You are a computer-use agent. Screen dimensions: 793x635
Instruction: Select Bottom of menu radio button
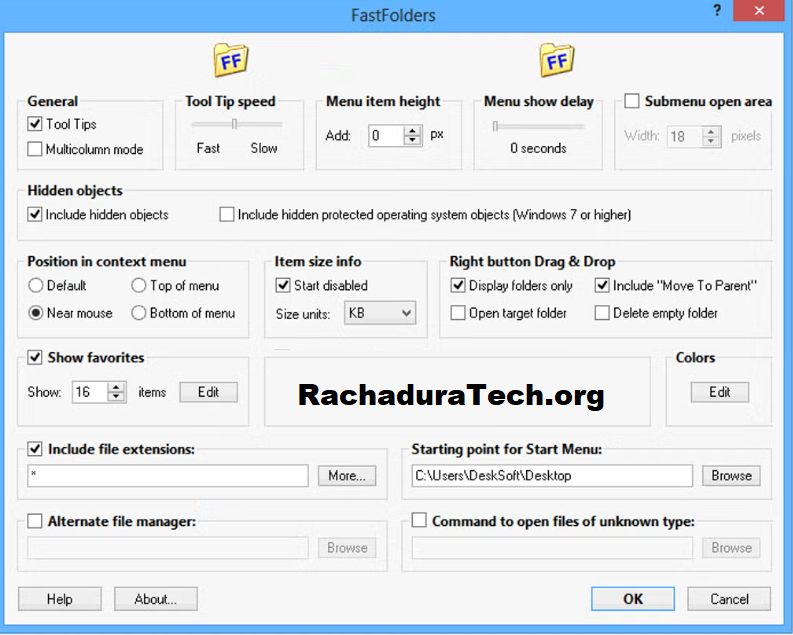(139, 313)
